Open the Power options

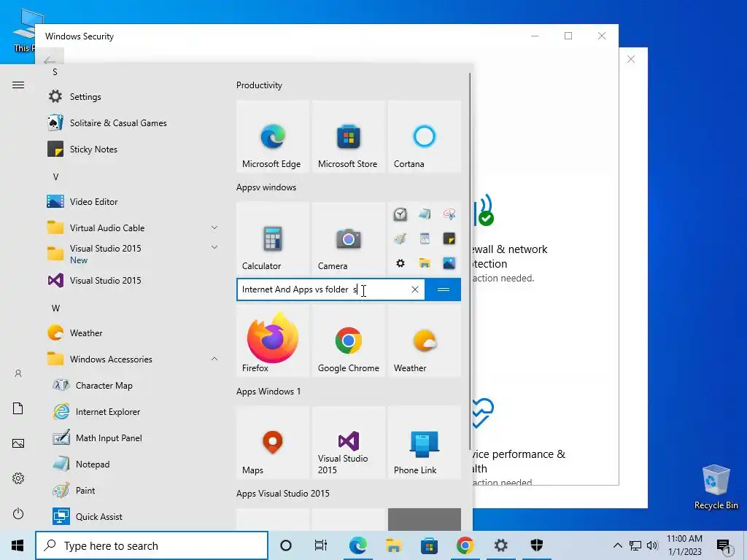[x=18, y=513]
